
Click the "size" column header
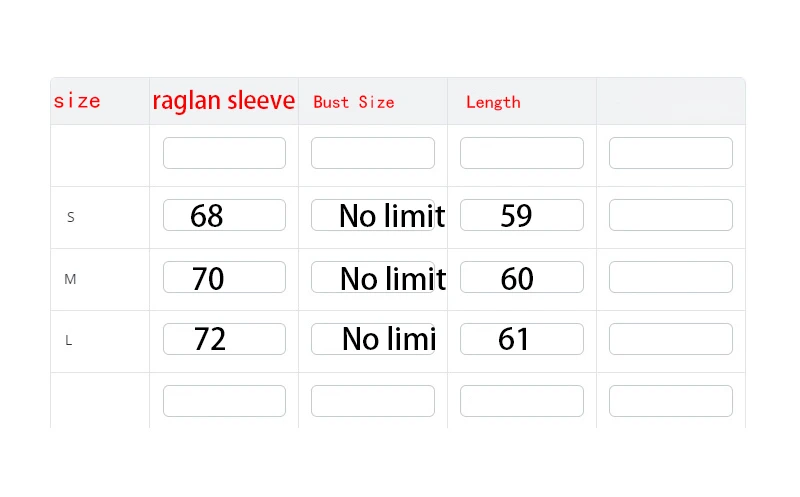pos(77,101)
